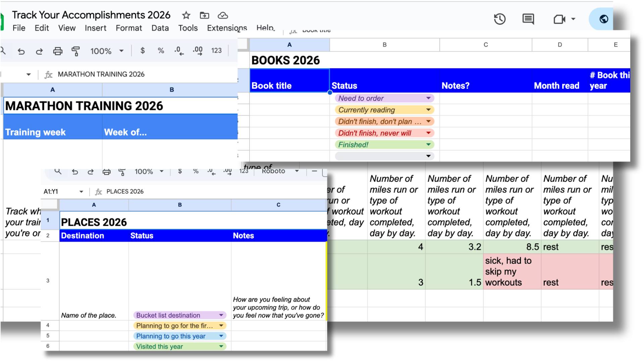Viewport: 644px width, 362px height.
Task: Open print settings
Action: click(x=58, y=51)
